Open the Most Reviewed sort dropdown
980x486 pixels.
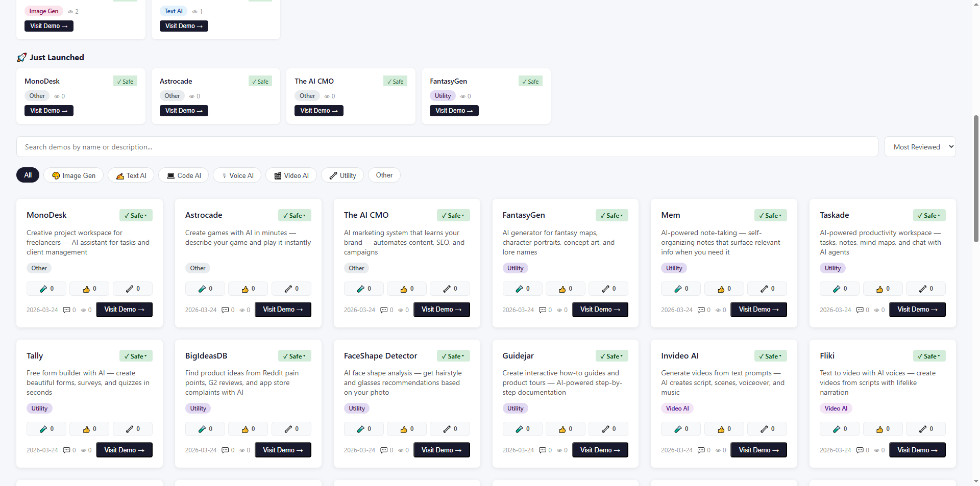point(920,147)
